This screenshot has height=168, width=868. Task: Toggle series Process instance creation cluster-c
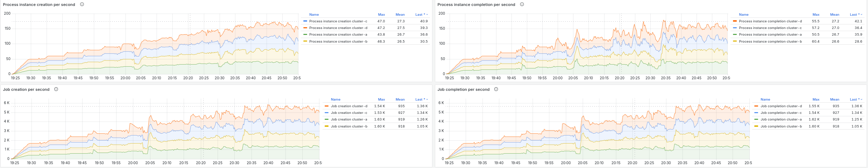(x=338, y=21)
